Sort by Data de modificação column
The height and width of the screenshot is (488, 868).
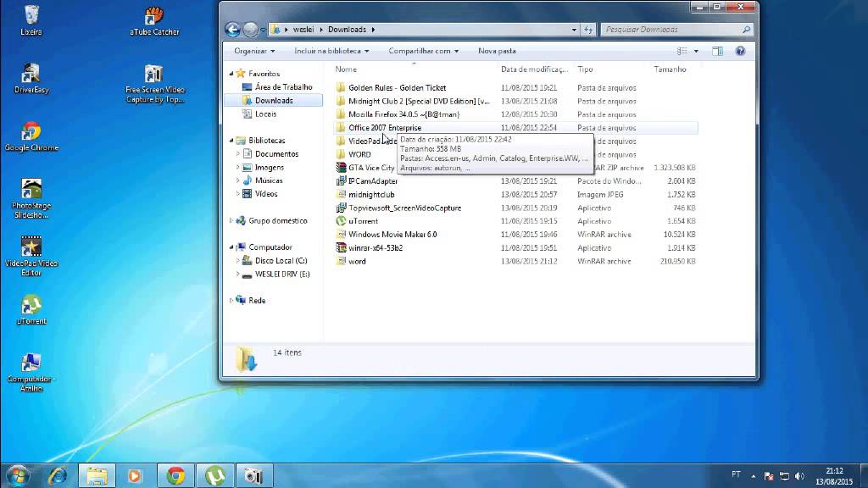(x=535, y=69)
